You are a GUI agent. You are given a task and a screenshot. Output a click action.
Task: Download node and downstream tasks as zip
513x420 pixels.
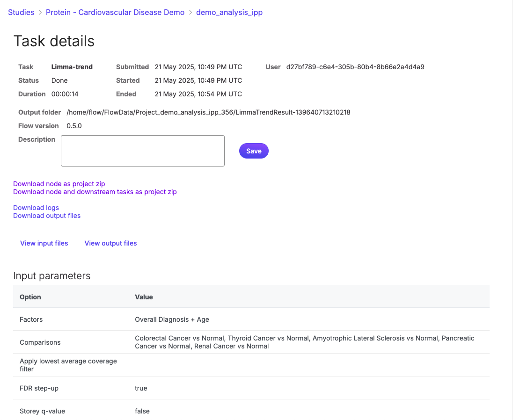coord(95,192)
